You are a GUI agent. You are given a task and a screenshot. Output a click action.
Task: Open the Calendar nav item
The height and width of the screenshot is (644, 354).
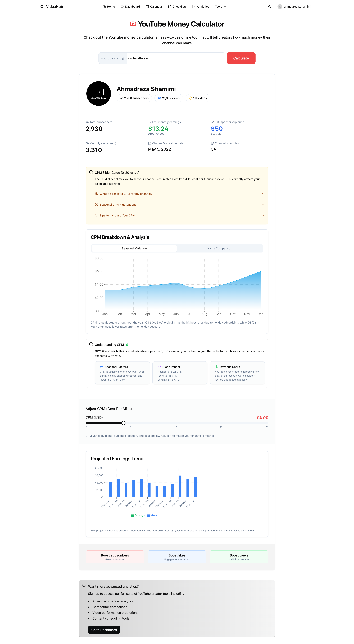(x=154, y=7)
